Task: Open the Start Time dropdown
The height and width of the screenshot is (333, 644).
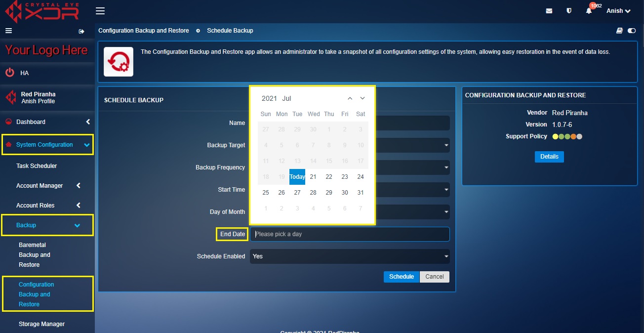Action: (x=412, y=190)
